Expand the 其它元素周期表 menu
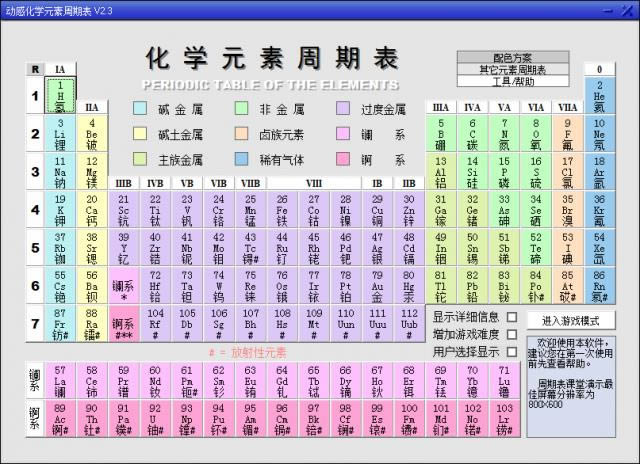 pos(512,70)
